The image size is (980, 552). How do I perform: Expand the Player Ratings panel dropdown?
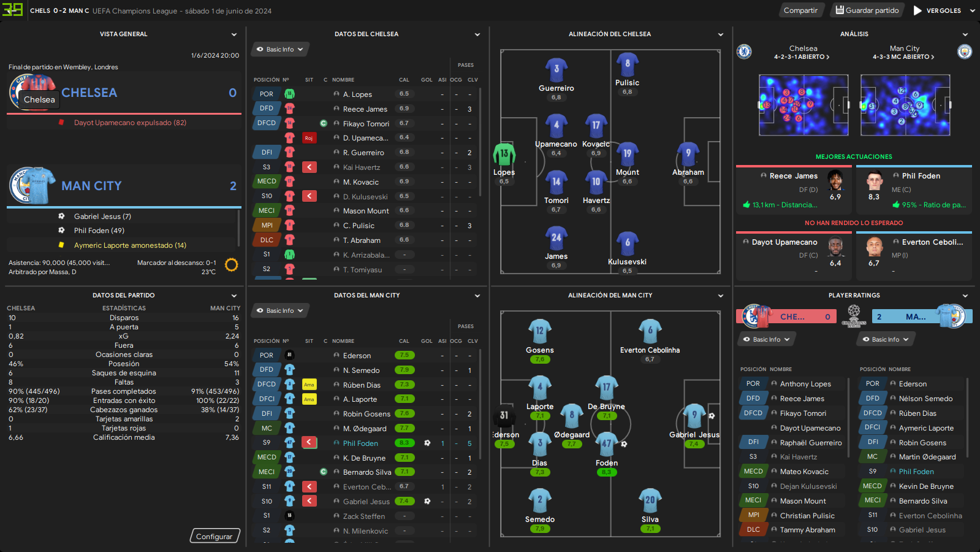point(965,296)
